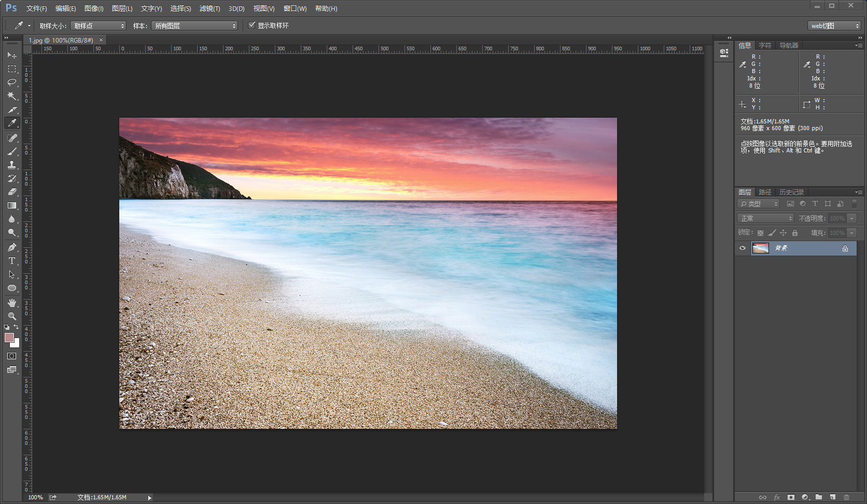Hide the 背景 layer using eye icon
This screenshot has height=504, width=867.
coord(743,248)
